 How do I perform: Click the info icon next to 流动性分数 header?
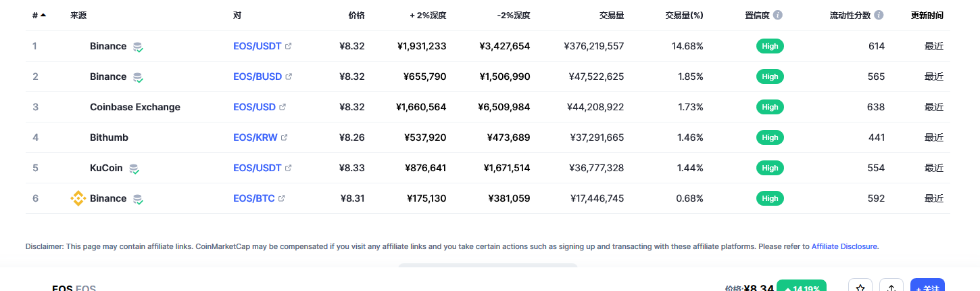click(x=878, y=15)
